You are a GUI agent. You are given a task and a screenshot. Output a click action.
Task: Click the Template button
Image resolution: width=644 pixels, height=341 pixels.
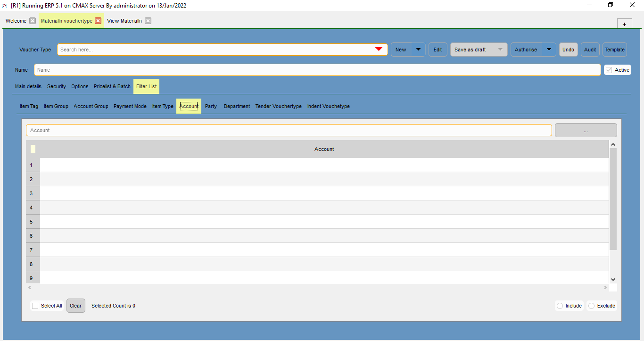615,50
